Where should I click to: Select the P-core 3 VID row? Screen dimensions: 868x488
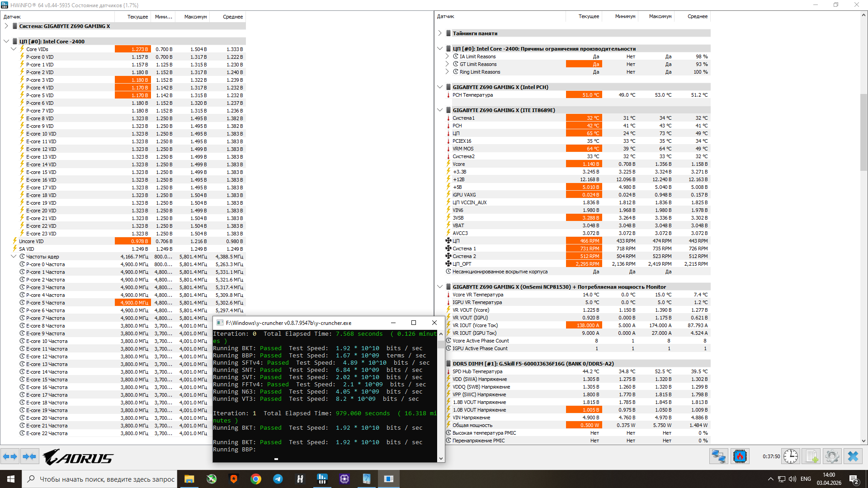(40, 80)
